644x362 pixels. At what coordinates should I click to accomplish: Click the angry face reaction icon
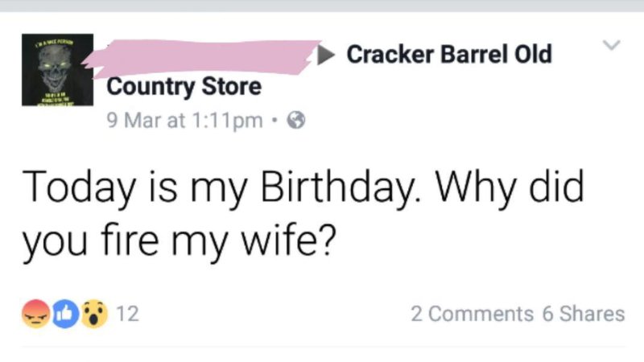click(35, 314)
